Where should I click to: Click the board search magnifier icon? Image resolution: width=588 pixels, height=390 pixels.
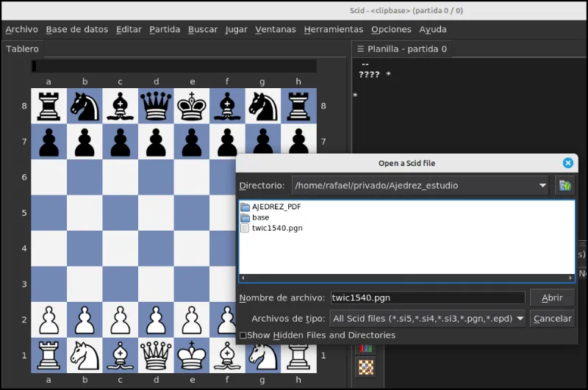pyautogui.click(x=365, y=367)
